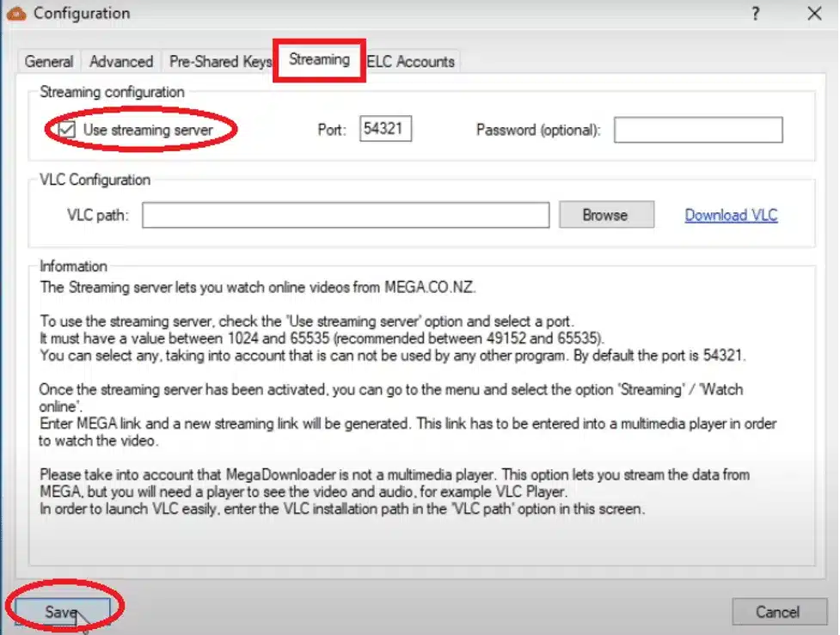The height and width of the screenshot is (635, 840).
Task: Click the 'Port:' label
Action: [332, 130]
